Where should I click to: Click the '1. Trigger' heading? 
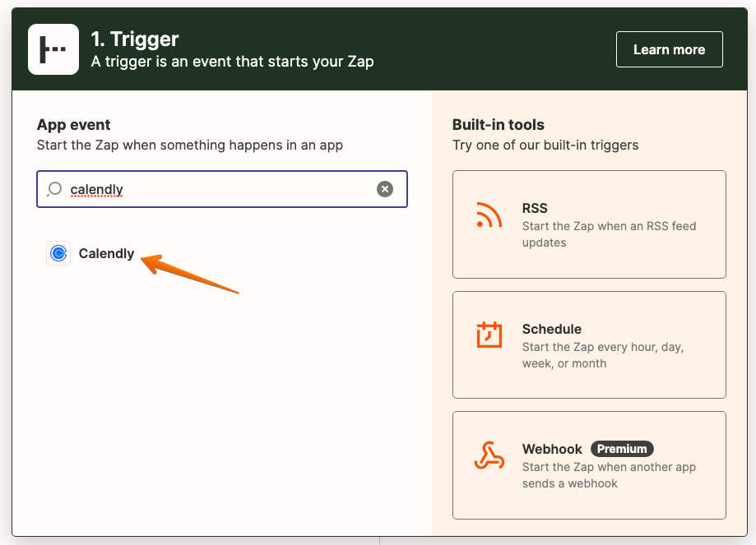coord(135,39)
